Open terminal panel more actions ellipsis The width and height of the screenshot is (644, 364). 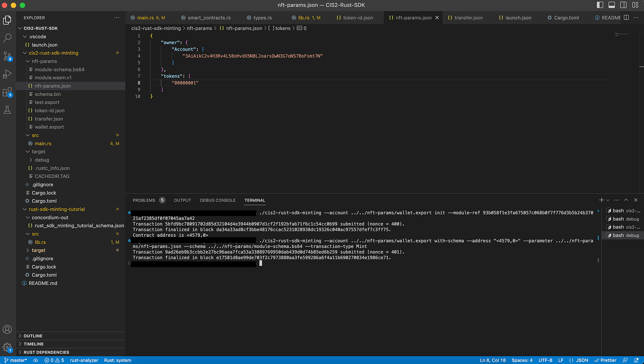tap(617, 200)
